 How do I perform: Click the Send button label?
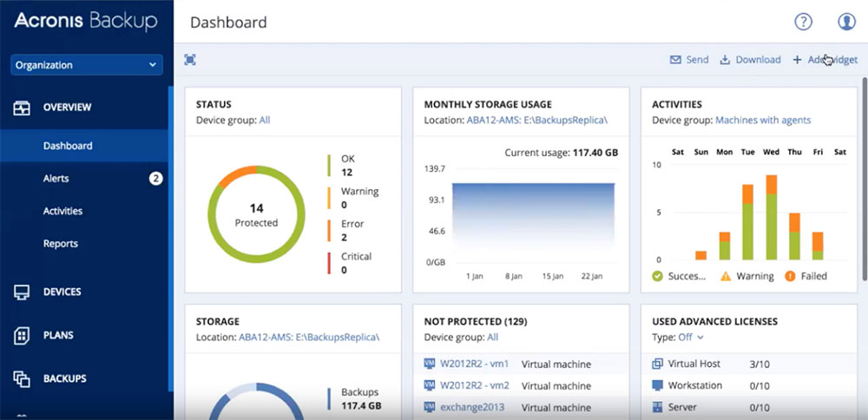(697, 60)
